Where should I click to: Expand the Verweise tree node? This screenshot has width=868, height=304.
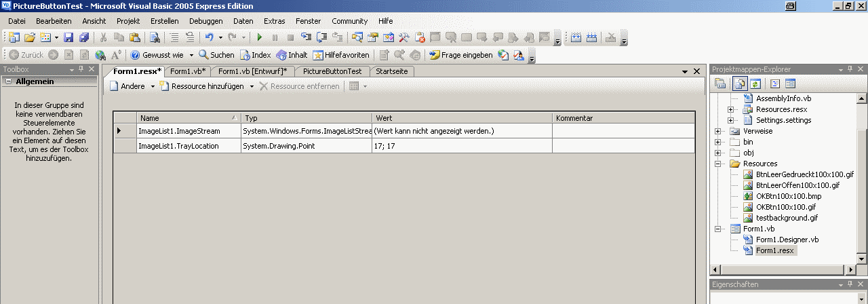click(718, 131)
